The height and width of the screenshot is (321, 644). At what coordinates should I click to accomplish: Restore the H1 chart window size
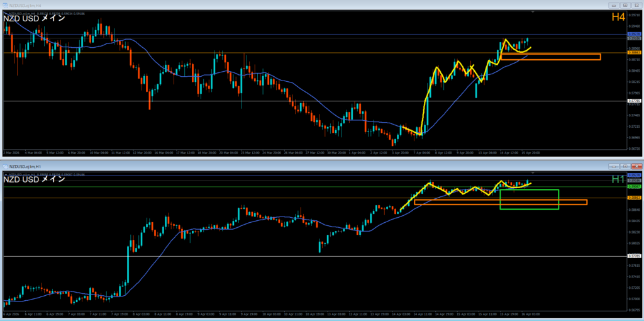625,166
